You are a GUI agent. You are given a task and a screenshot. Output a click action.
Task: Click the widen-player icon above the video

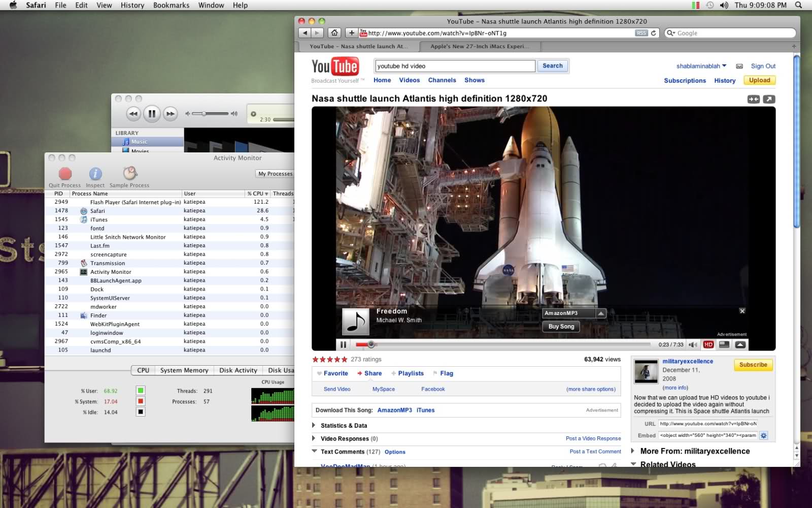tap(754, 99)
